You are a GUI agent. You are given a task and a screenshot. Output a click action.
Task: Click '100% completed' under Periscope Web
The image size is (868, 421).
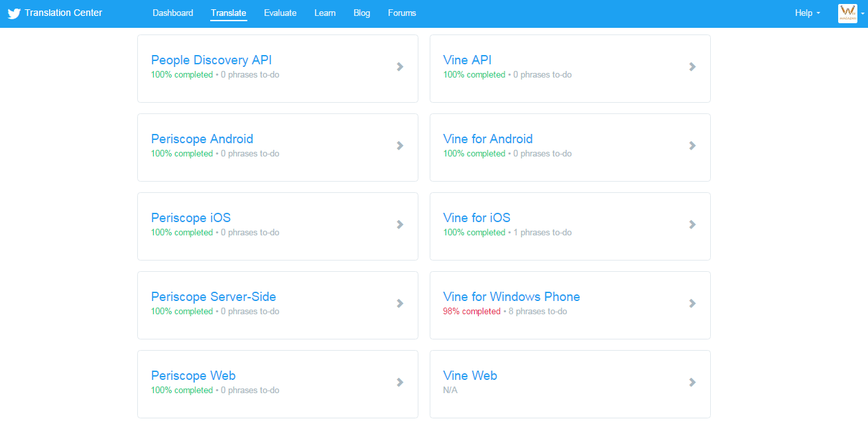tap(182, 391)
